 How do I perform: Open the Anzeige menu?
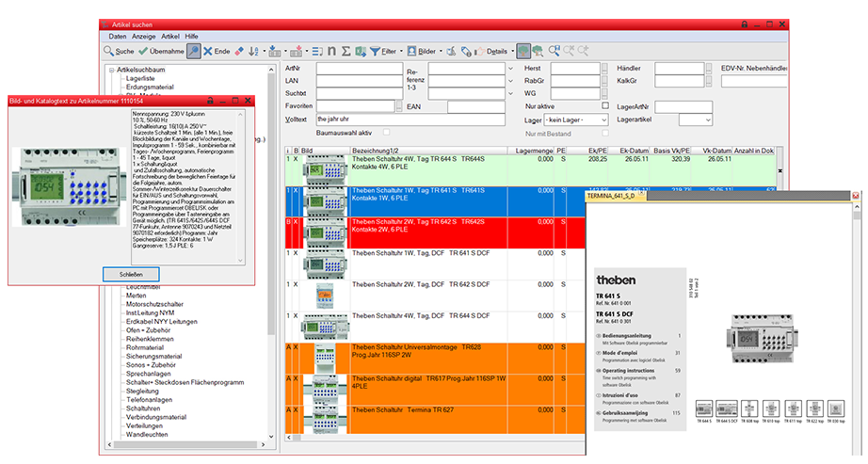pos(143,37)
